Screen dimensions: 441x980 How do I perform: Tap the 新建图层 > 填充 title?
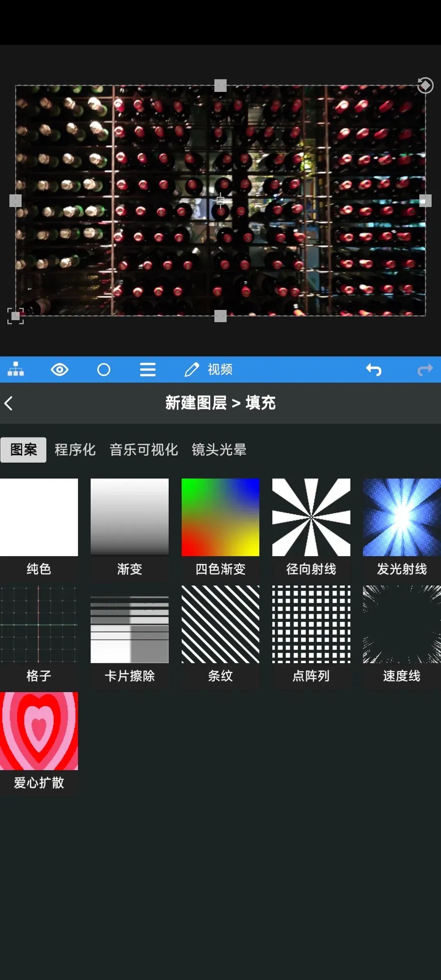(x=220, y=403)
